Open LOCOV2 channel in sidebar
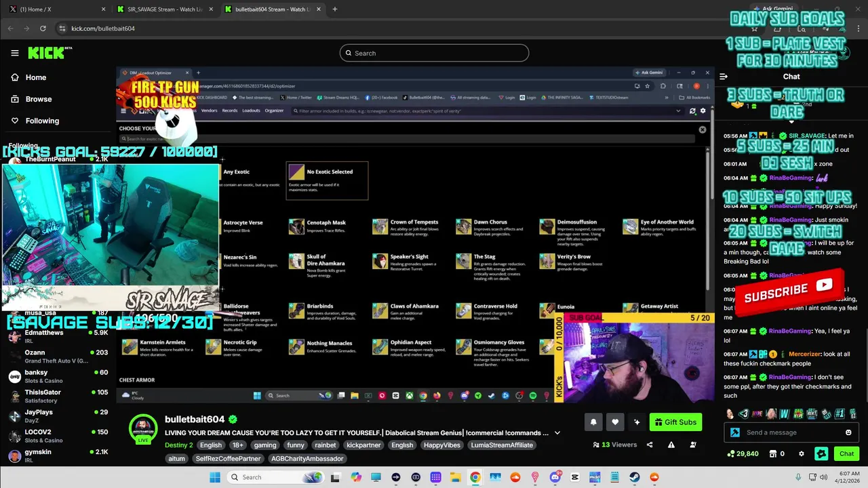 point(57,435)
